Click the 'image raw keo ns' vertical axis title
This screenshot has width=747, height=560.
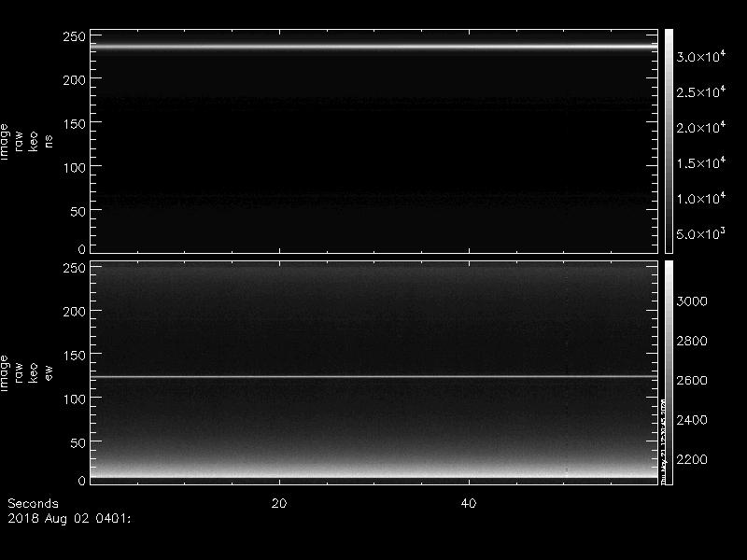26,142
